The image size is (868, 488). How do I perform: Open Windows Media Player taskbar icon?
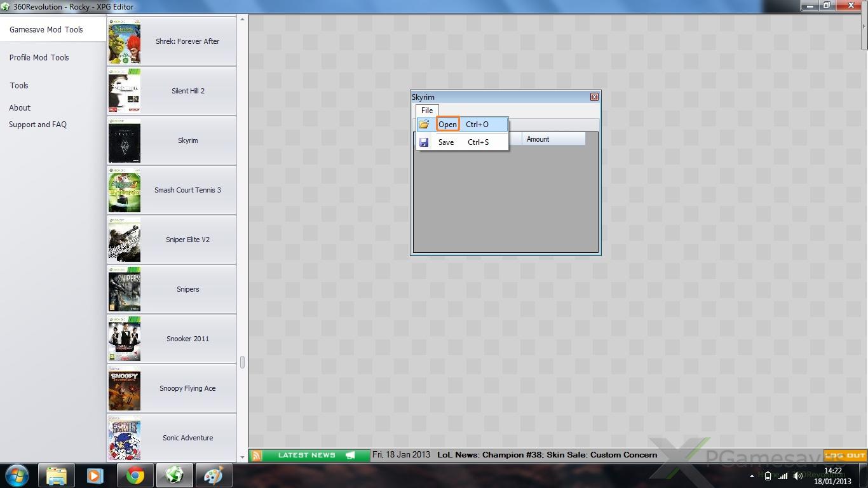click(x=95, y=475)
